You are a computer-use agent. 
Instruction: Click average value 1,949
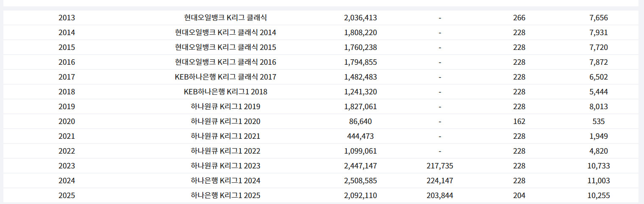[x=598, y=136]
